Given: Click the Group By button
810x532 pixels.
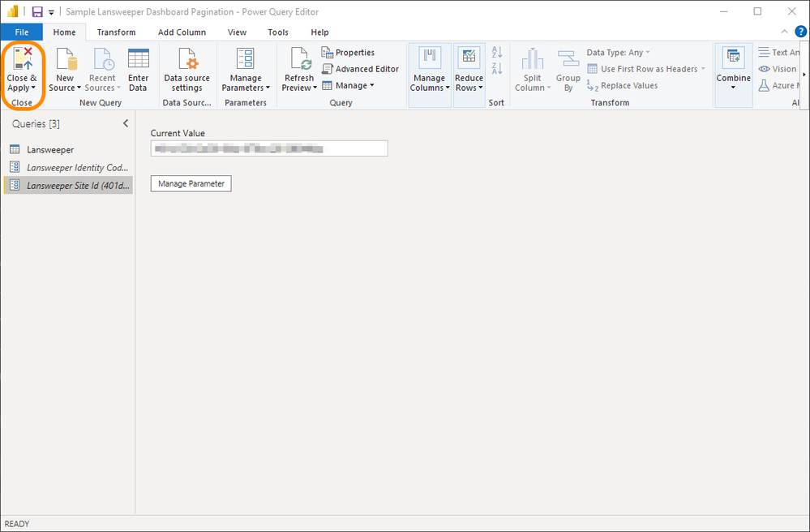Looking at the screenshot, I should tap(568, 69).
